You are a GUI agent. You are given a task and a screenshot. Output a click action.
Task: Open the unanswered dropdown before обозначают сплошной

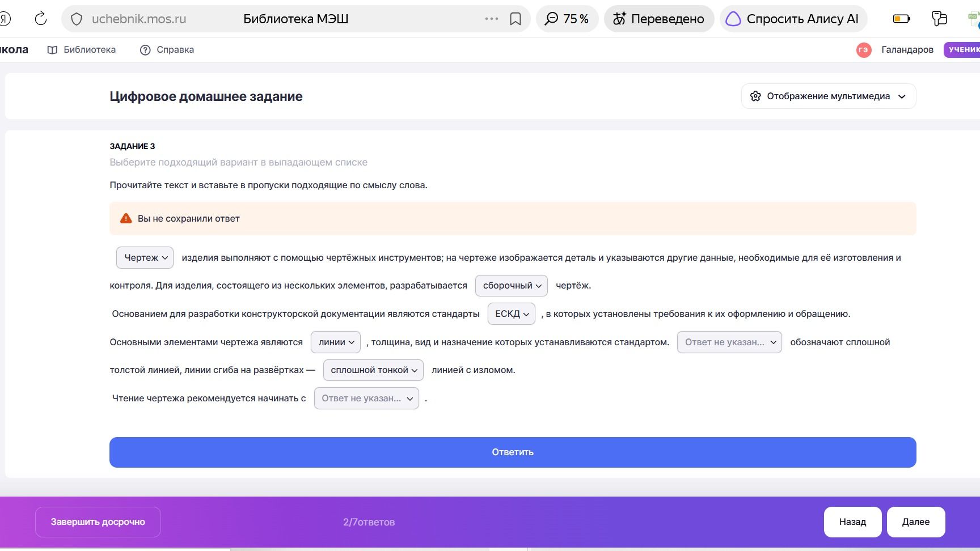[730, 342]
